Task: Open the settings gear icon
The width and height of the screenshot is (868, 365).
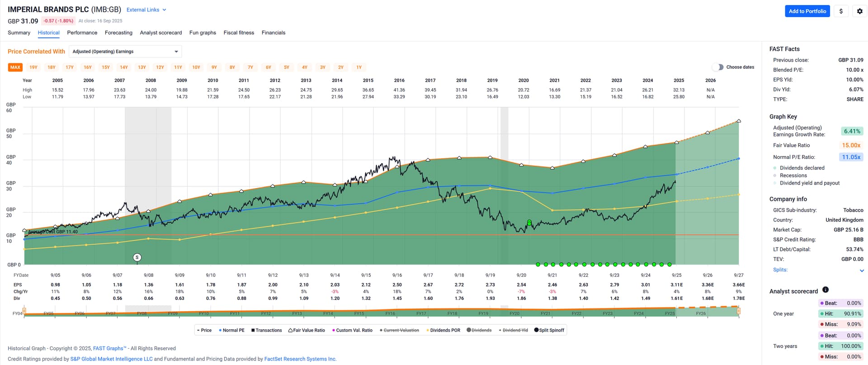Action: [x=859, y=11]
